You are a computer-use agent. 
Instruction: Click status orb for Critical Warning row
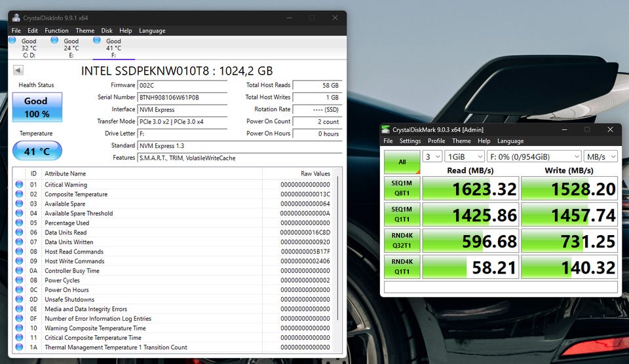[x=19, y=185]
